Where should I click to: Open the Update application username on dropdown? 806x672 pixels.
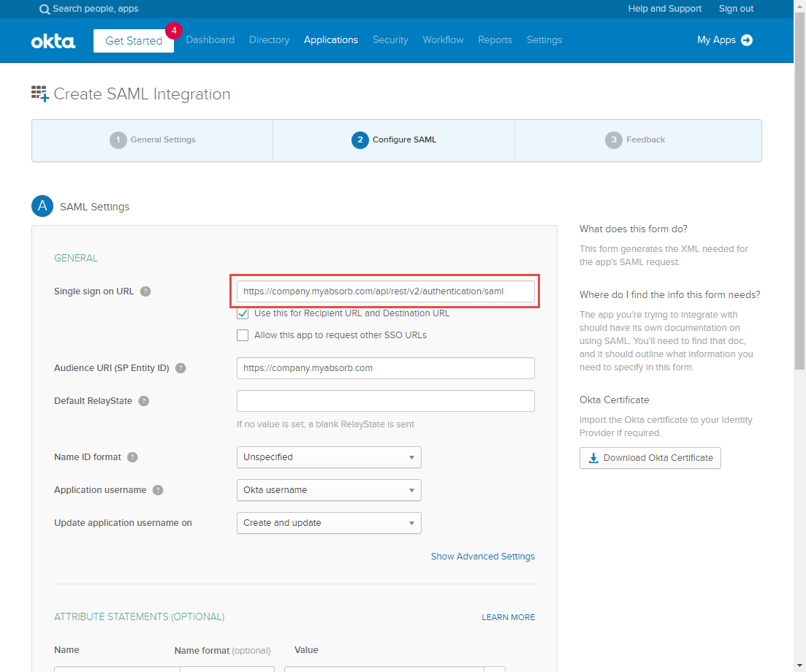(x=329, y=523)
